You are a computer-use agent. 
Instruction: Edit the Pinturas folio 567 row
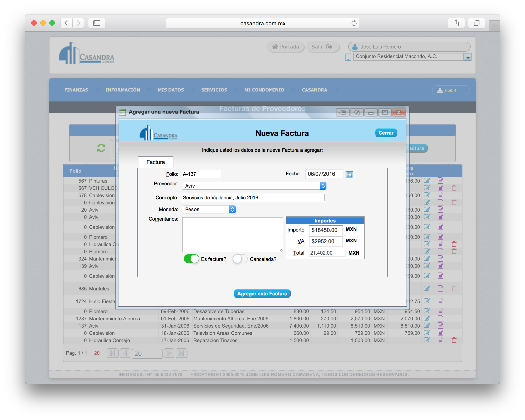click(427, 181)
